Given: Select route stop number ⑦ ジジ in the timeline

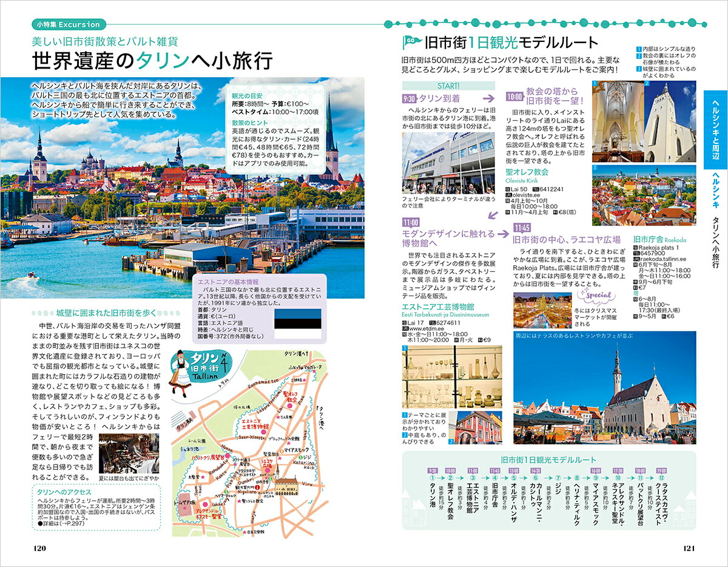Looking at the screenshot, I should tap(558, 478).
